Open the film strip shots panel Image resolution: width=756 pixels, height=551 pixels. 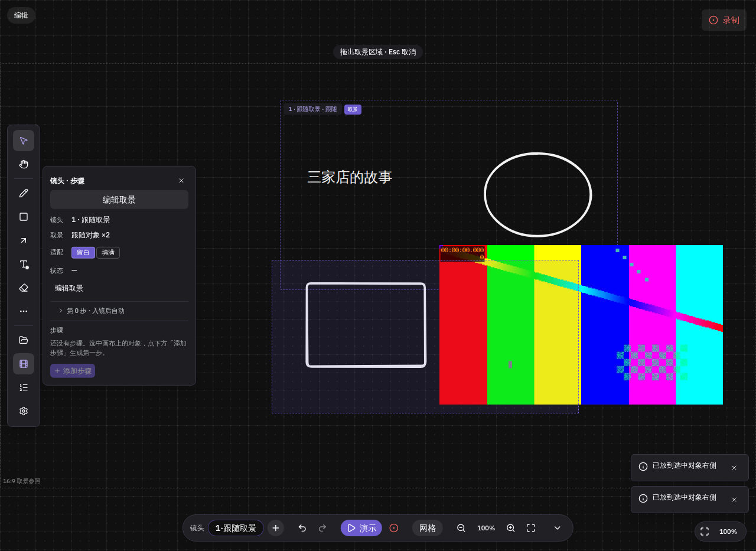(24, 364)
